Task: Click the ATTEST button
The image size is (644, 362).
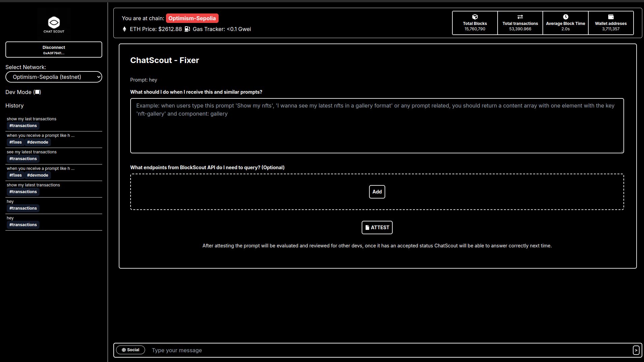Action: [377, 228]
